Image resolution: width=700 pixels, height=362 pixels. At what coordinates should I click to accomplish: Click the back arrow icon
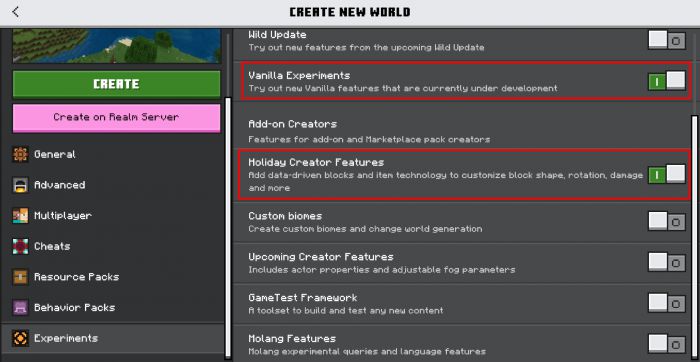[16, 12]
